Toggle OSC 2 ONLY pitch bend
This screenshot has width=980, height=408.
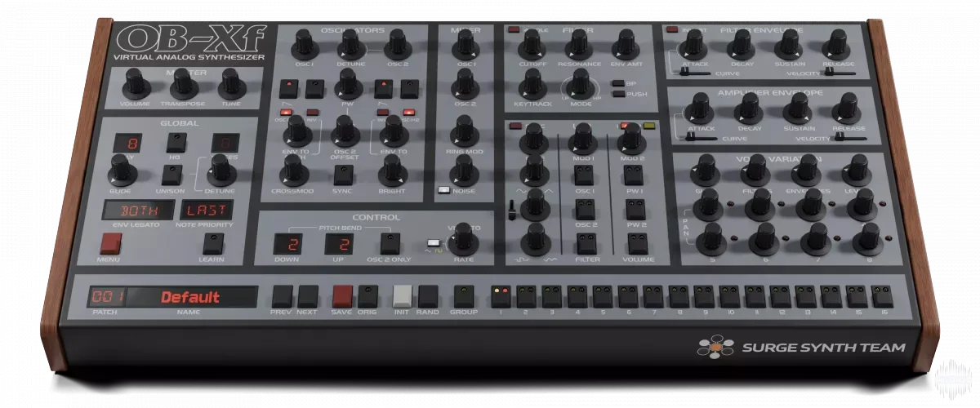[x=390, y=244]
